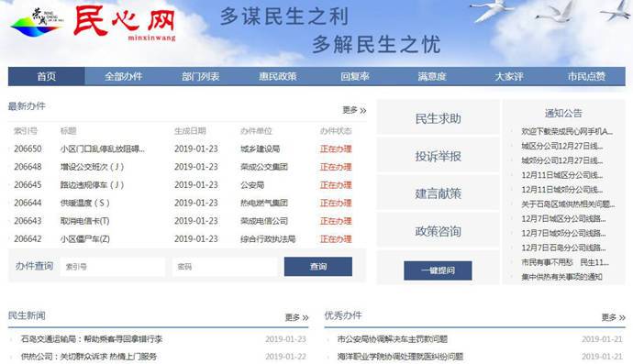Screen dimensions: 633x364
Task: Open the 首页 navigation tab
Action: coord(47,76)
